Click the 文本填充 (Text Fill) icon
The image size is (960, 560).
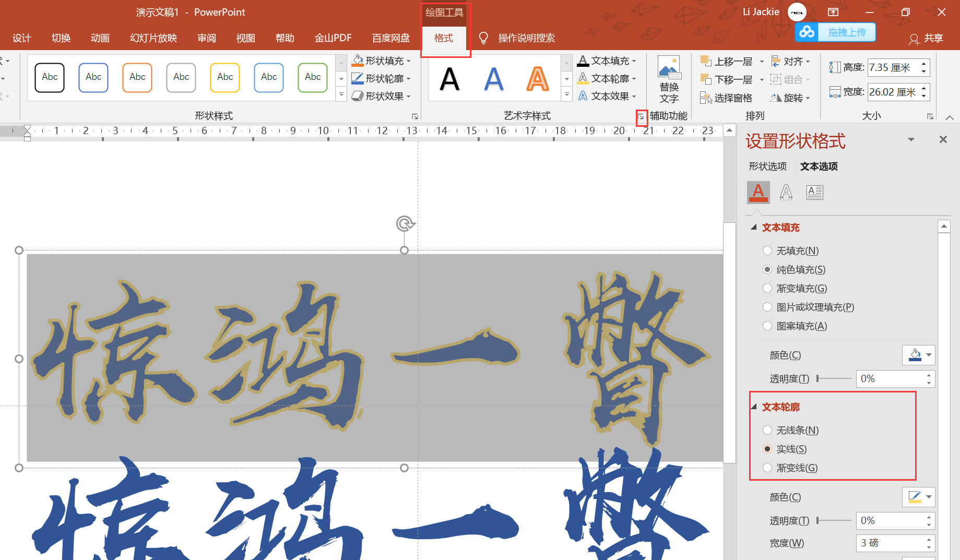(583, 60)
